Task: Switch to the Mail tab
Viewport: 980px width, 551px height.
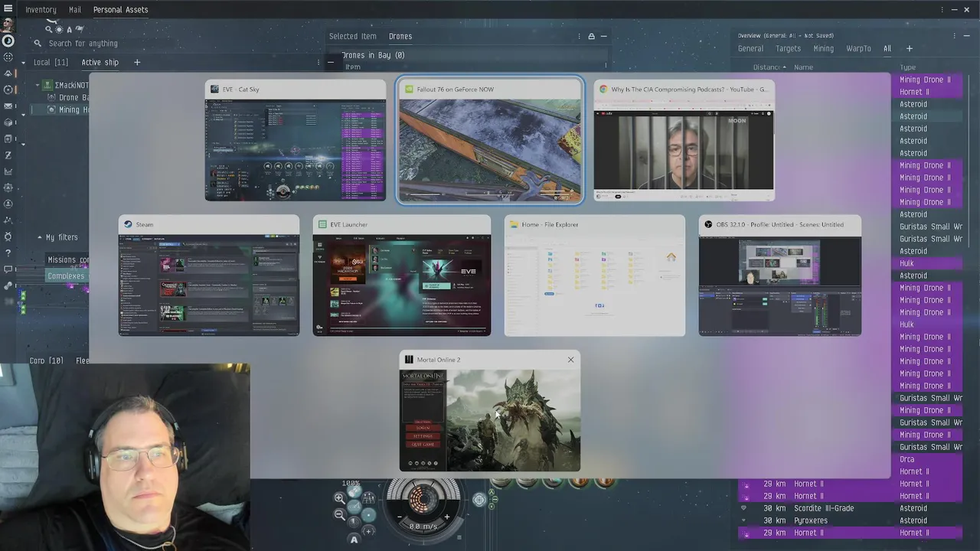Action: 75,10
